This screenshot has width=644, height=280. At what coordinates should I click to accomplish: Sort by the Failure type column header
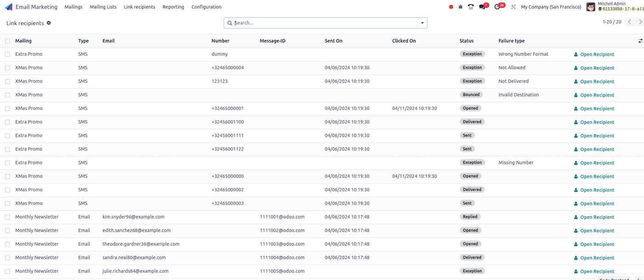512,41
